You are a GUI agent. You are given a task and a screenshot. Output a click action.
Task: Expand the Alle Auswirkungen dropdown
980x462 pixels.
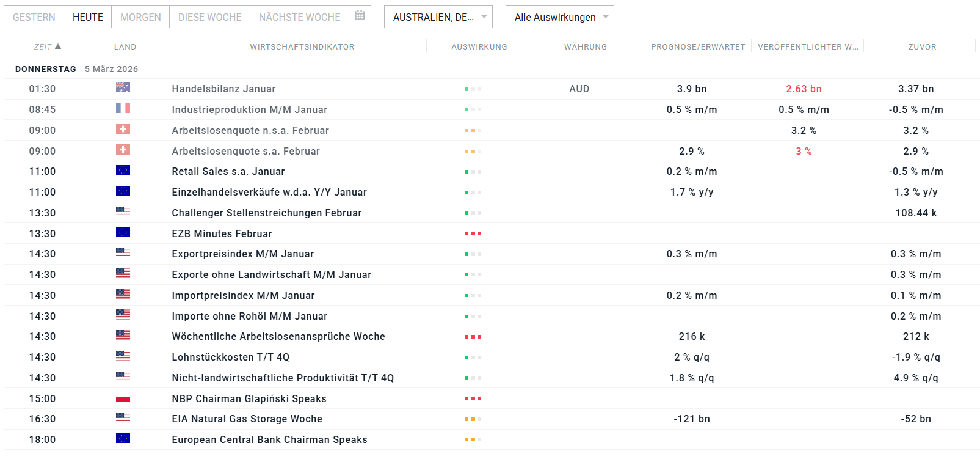(559, 17)
